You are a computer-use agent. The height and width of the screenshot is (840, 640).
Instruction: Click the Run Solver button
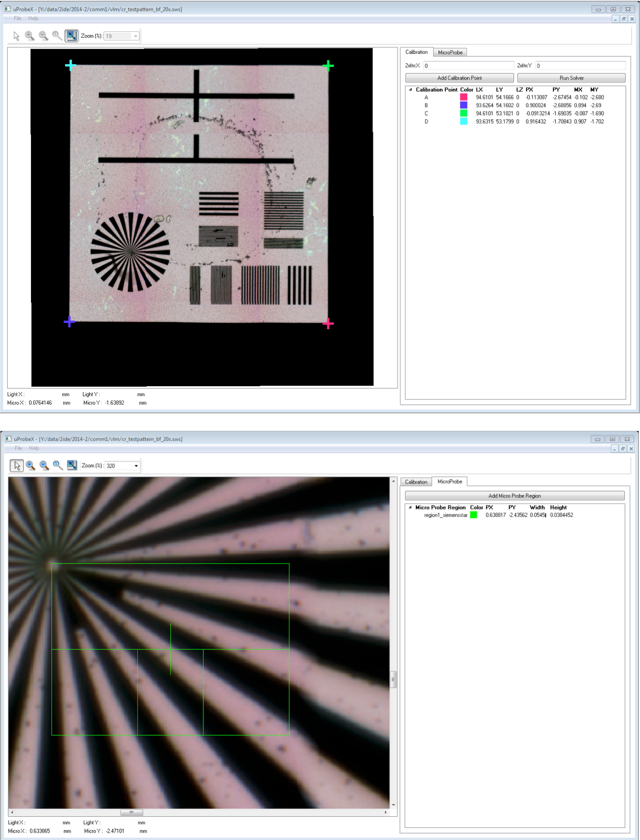click(x=571, y=78)
